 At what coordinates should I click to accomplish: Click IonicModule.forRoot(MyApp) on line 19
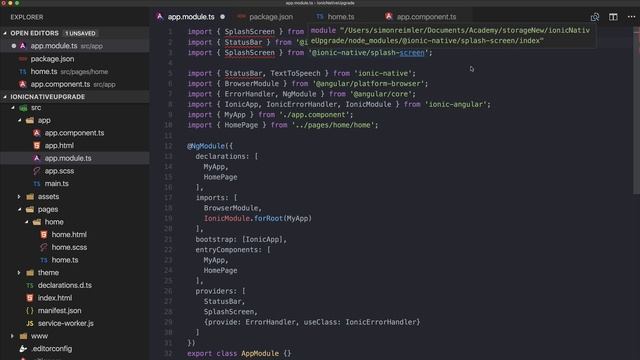pos(258,219)
